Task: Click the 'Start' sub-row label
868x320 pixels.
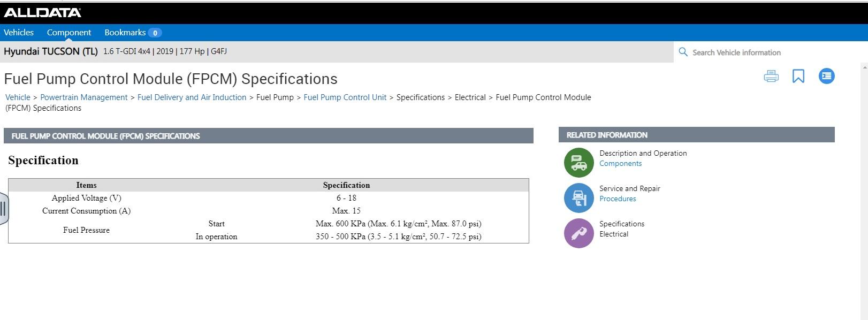Action: pyautogui.click(x=216, y=224)
